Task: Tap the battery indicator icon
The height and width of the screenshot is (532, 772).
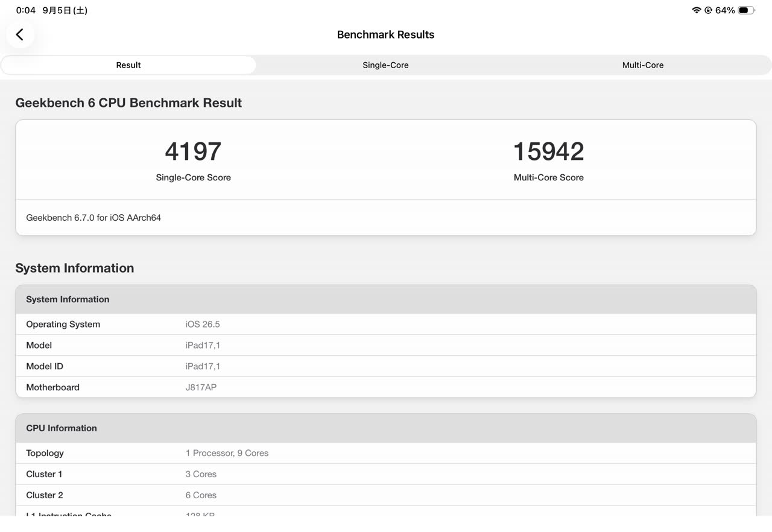Action: click(x=746, y=10)
